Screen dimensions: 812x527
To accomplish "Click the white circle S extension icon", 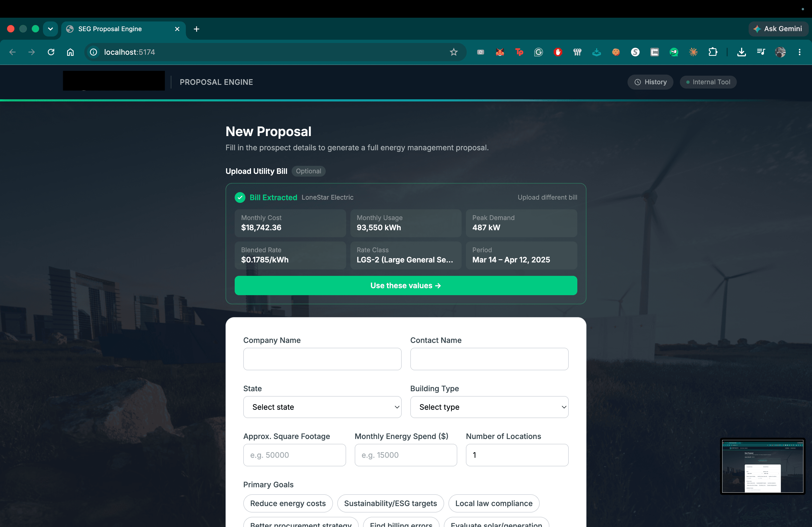I will pos(635,52).
